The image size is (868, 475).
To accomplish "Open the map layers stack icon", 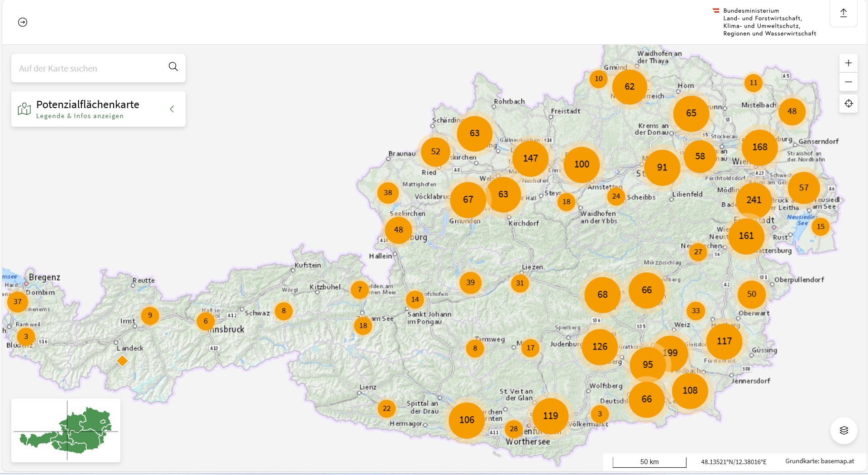I will [844, 430].
